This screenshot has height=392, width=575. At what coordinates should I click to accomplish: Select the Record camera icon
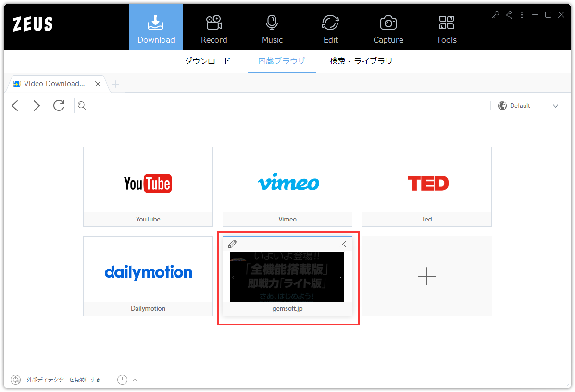tap(213, 22)
